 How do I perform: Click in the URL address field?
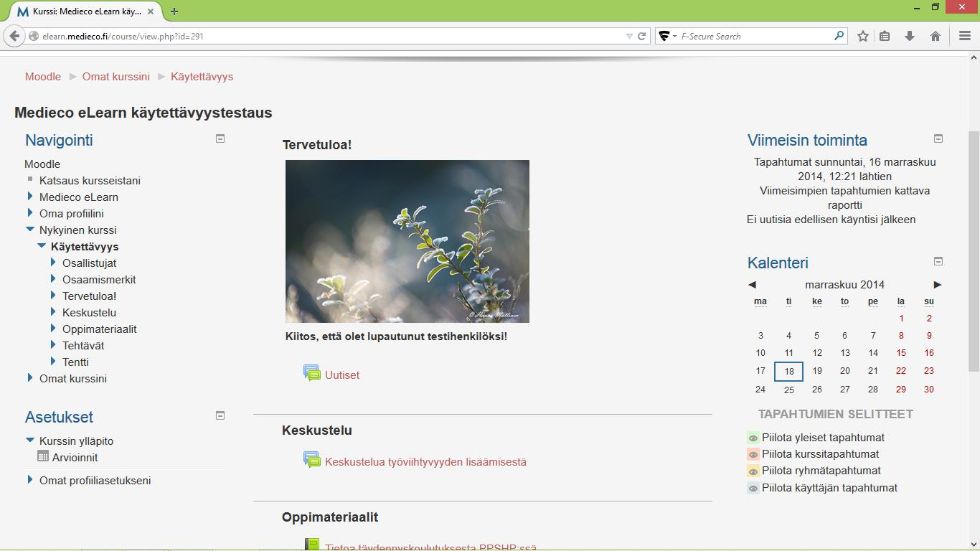click(330, 36)
